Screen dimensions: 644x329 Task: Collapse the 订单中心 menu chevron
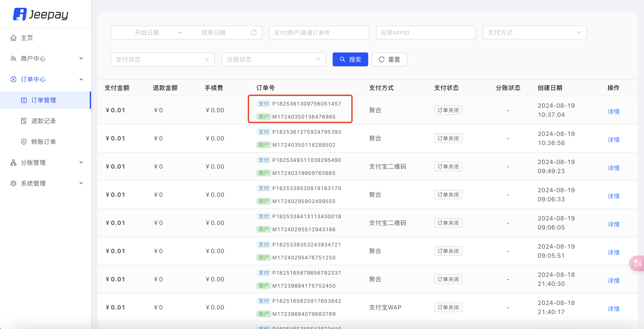[x=81, y=80]
